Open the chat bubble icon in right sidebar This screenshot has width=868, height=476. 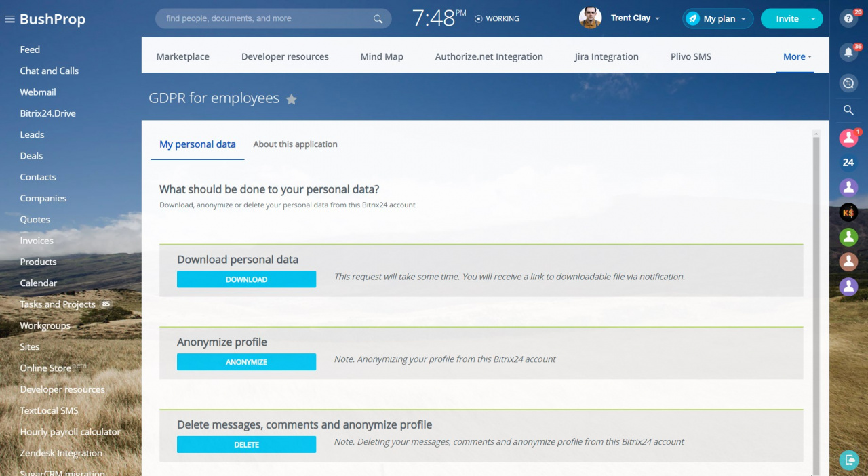click(x=848, y=83)
